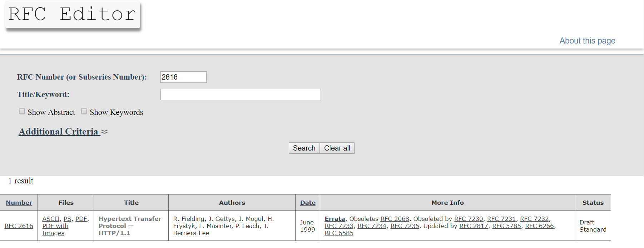
Task: Open the RFC 7230 link
Action: 469,219
